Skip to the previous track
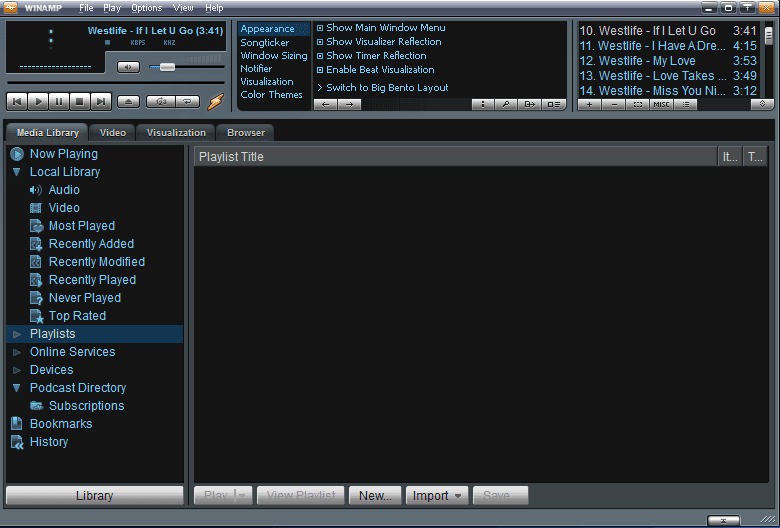This screenshot has width=780, height=528. click(x=17, y=102)
